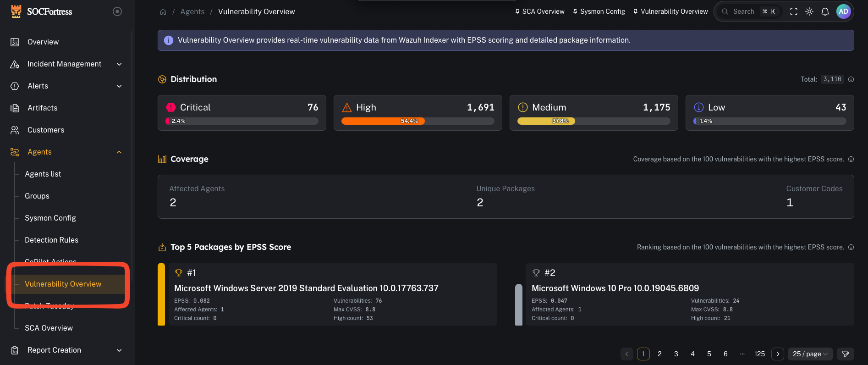
Task: Click the info icon in banner
Action: point(169,40)
